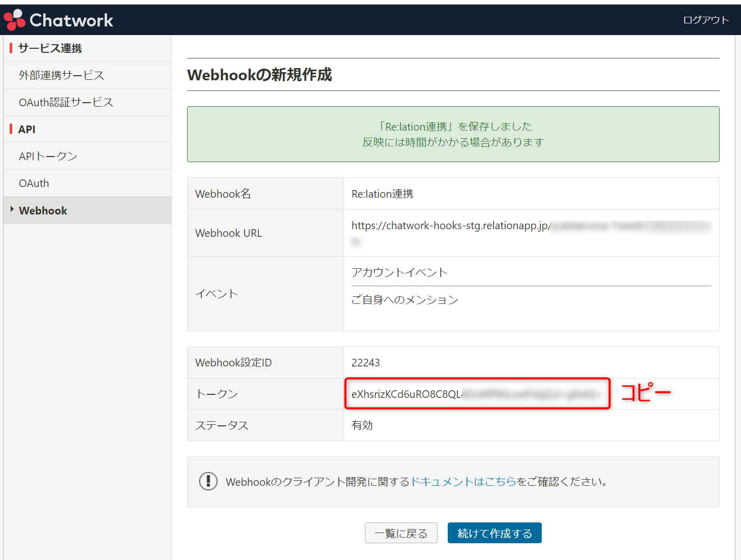Click the 一覧に戻る button
This screenshot has height=560, width=741.
[401, 533]
